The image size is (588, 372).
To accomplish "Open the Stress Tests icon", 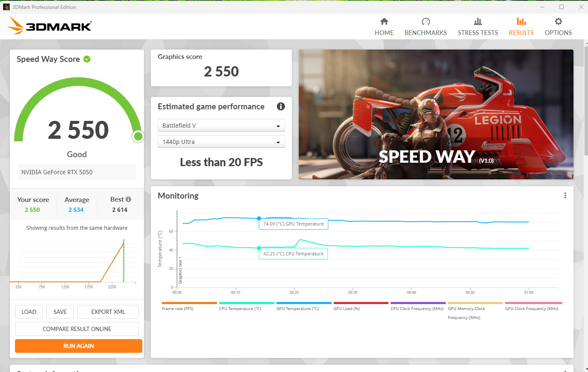I will coord(478,21).
